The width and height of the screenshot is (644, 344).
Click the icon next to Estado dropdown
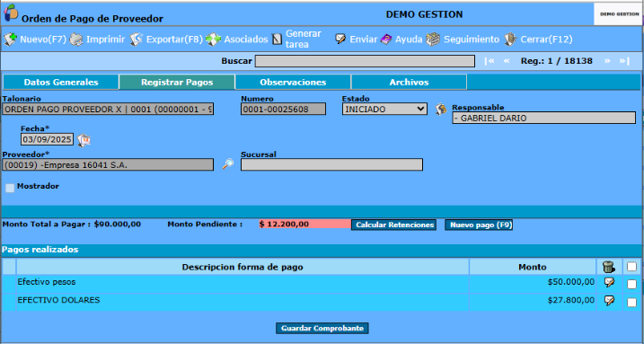coord(441,110)
